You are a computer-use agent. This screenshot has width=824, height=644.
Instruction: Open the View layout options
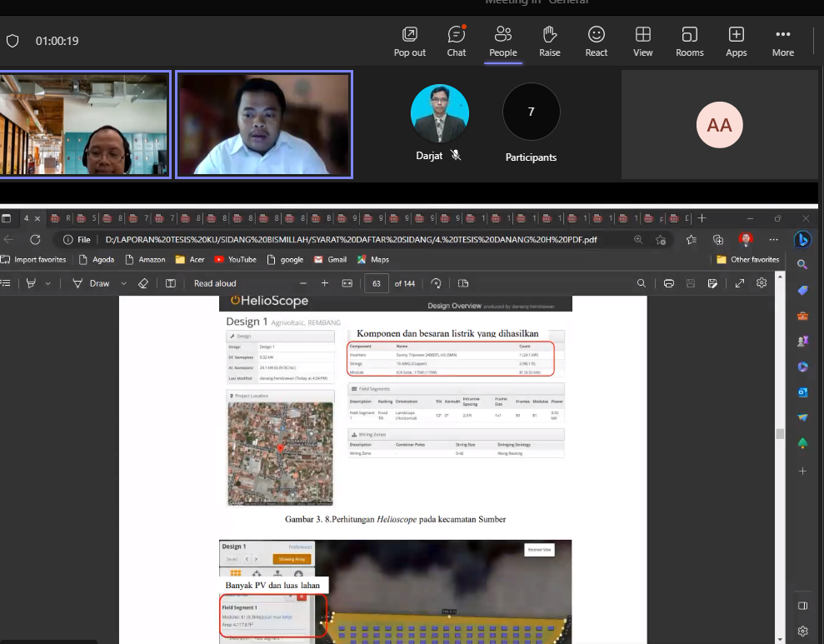[642, 41]
